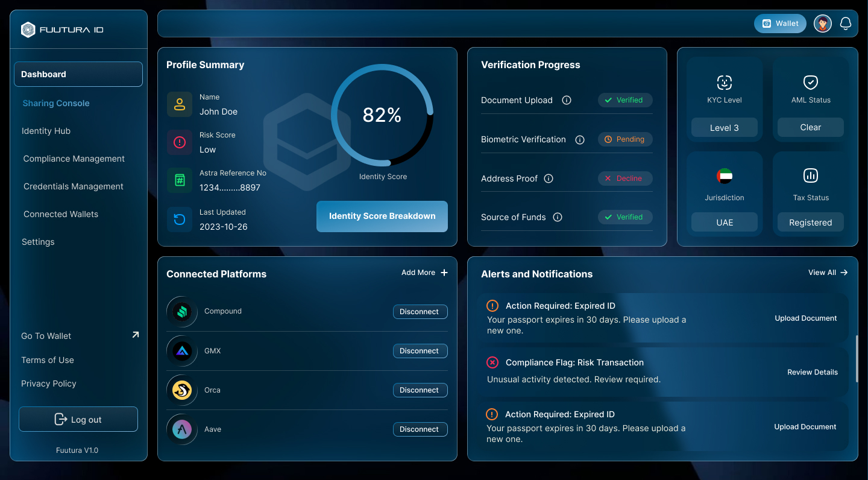
Task: Click the Level 3 KYC value
Action: (725, 128)
